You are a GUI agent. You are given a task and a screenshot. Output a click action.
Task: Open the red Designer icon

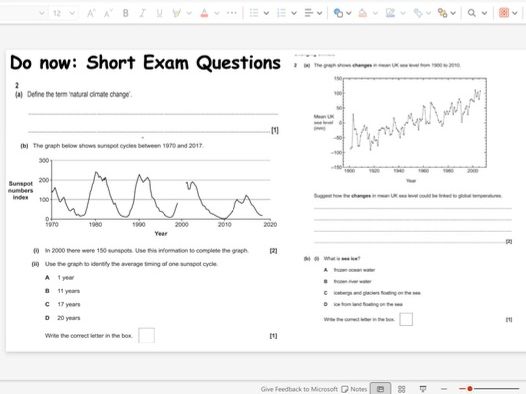coord(504,13)
